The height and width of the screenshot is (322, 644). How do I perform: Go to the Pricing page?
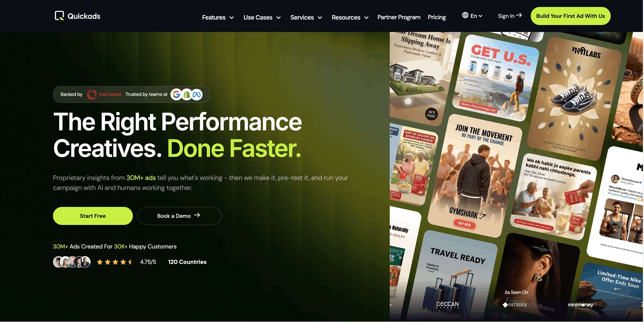click(x=437, y=17)
